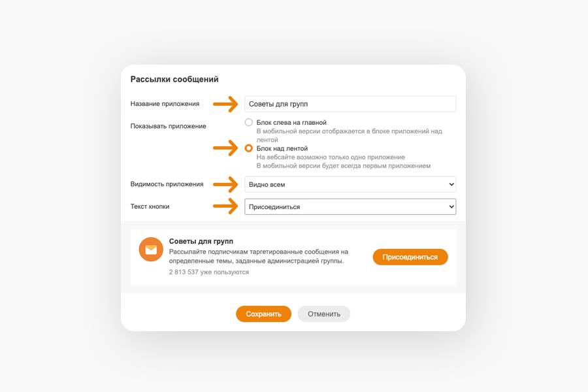The height and width of the screenshot is (392, 588).
Task: Click the Рассылки сообщений dialog heading
Action: [x=174, y=79]
